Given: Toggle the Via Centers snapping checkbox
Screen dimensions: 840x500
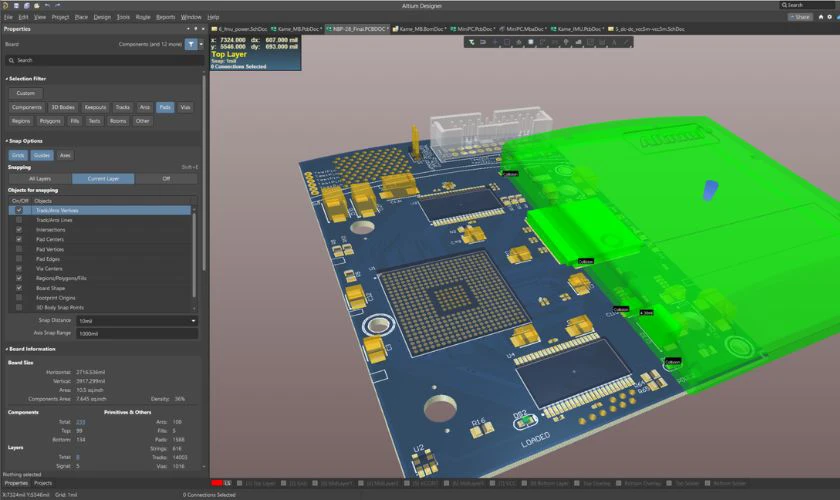Looking at the screenshot, I should click(x=19, y=268).
